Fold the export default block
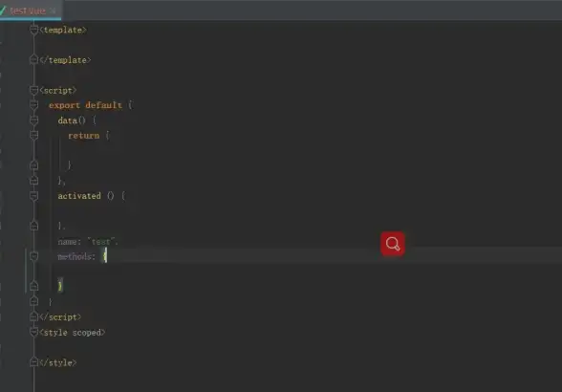 34,105
